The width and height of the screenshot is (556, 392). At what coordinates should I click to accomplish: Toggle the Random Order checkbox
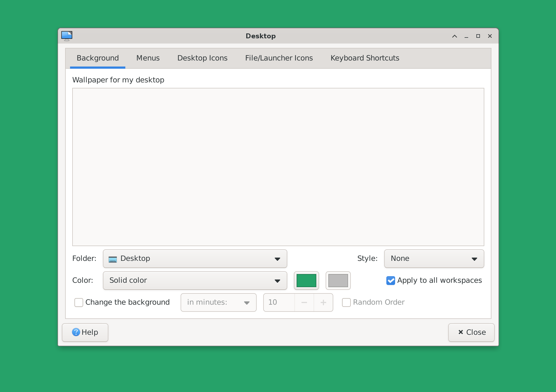346,302
